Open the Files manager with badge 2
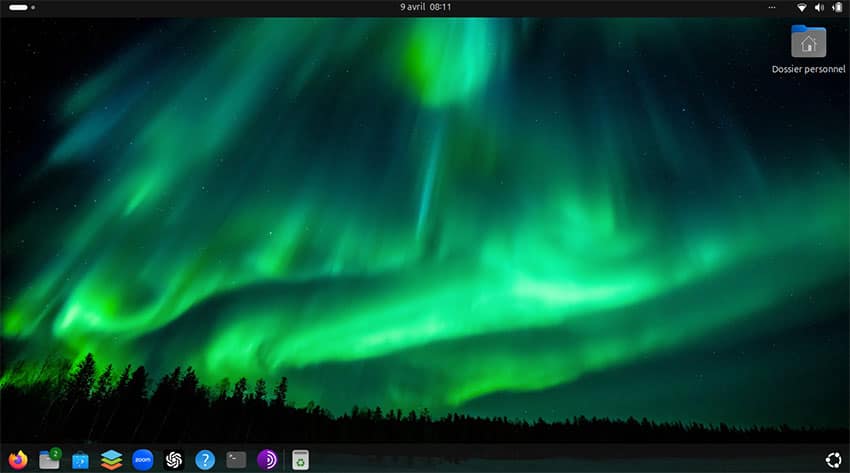This screenshot has height=473, width=850. click(49, 460)
